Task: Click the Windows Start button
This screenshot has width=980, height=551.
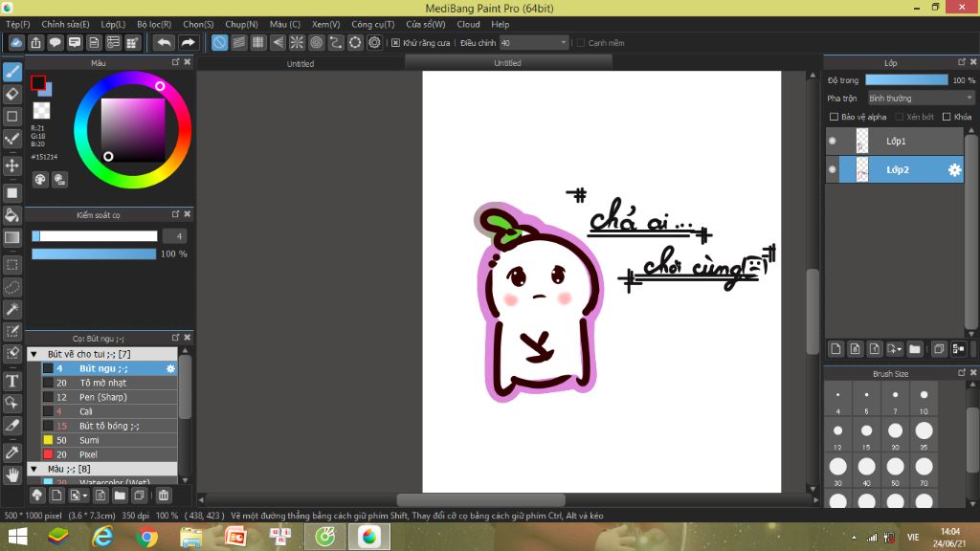Action: pyautogui.click(x=17, y=537)
